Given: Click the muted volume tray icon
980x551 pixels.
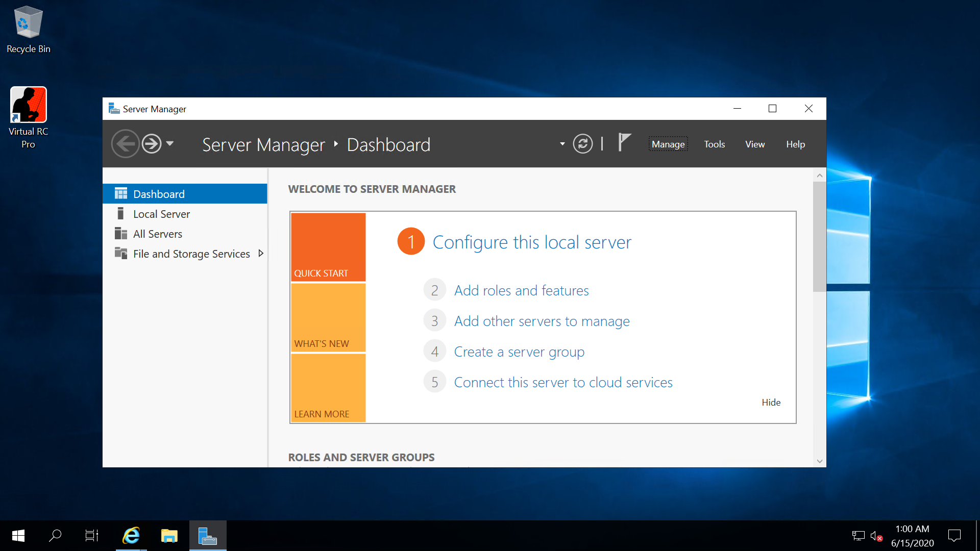Looking at the screenshot, I should pyautogui.click(x=876, y=536).
